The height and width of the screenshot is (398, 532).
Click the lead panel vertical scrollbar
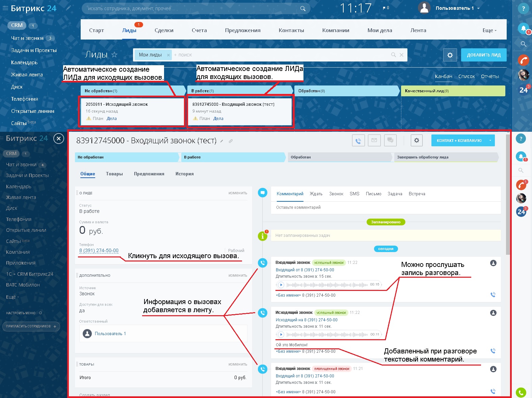pyautogui.click(x=508, y=194)
